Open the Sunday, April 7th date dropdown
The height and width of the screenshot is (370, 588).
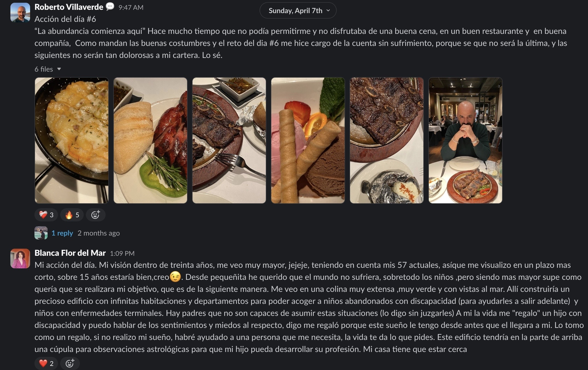[298, 11]
